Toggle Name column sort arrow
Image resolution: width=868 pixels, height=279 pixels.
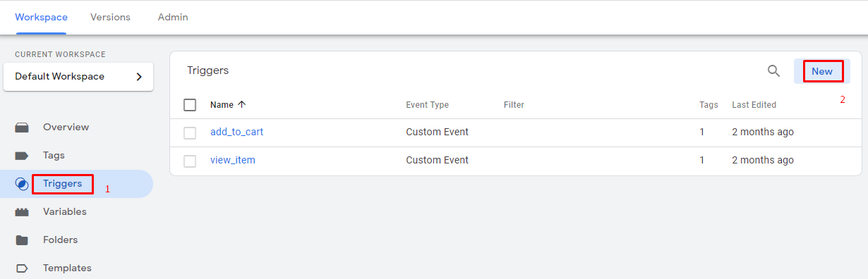click(242, 104)
